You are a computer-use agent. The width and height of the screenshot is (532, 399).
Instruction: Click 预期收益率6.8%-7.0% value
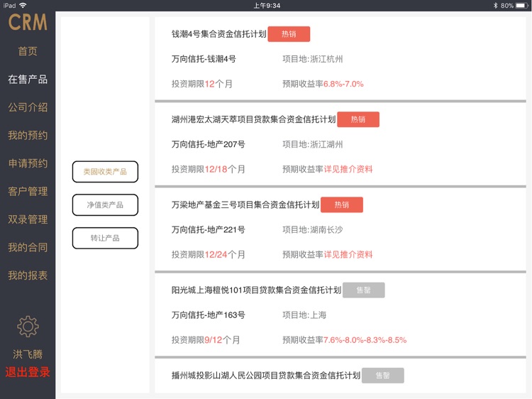coord(343,84)
